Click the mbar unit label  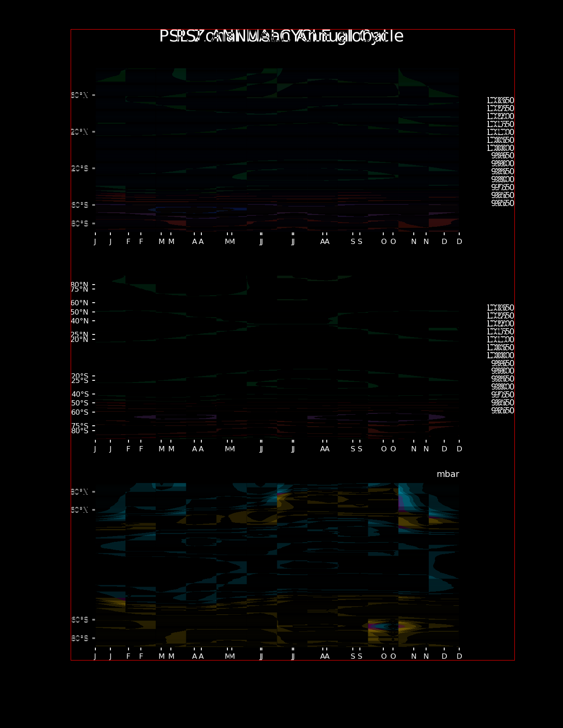tap(448, 474)
